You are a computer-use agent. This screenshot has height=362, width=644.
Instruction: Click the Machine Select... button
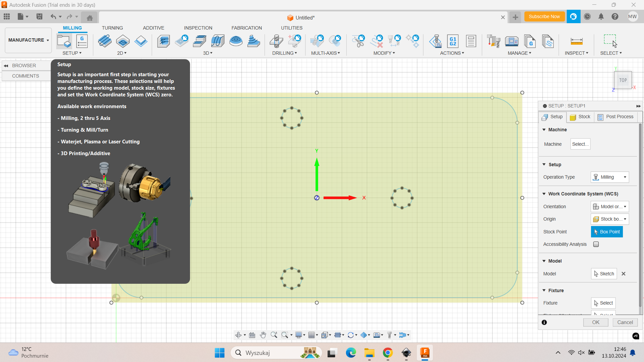[x=580, y=144]
